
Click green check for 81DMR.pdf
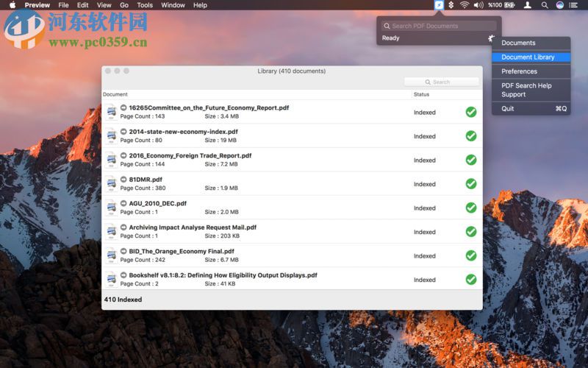click(471, 184)
